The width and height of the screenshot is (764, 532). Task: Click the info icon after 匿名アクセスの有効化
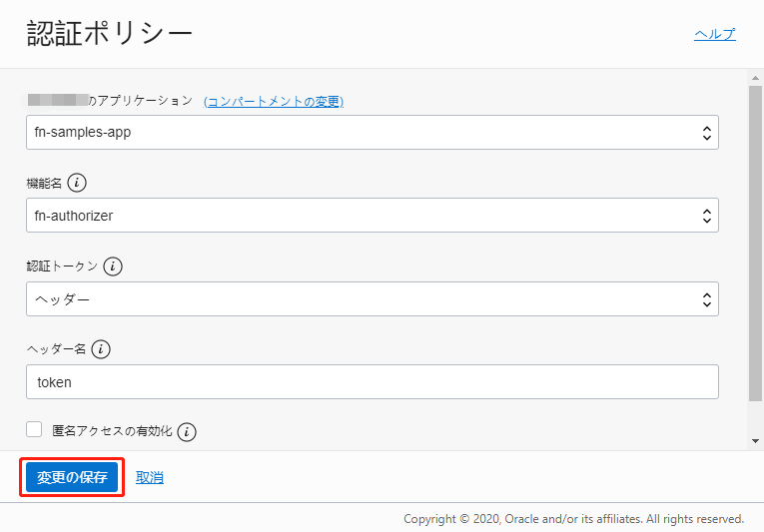[187, 432]
